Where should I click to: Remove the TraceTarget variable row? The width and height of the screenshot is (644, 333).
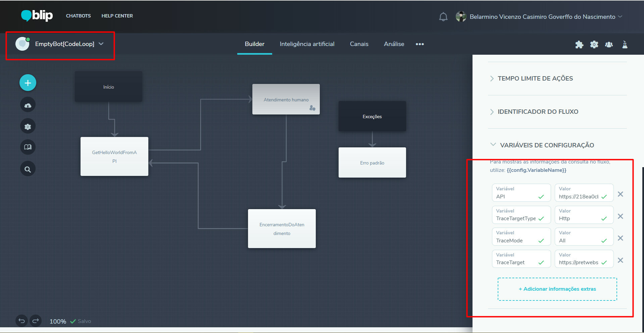[621, 260]
